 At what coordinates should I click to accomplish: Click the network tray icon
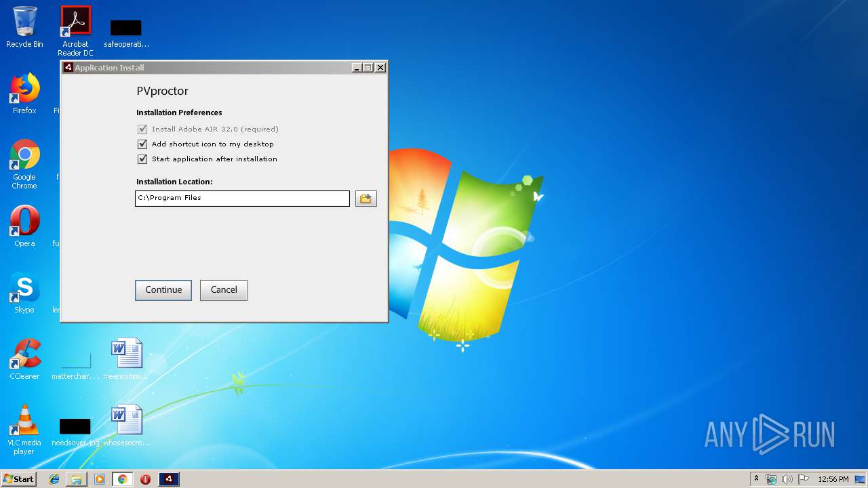771,479
